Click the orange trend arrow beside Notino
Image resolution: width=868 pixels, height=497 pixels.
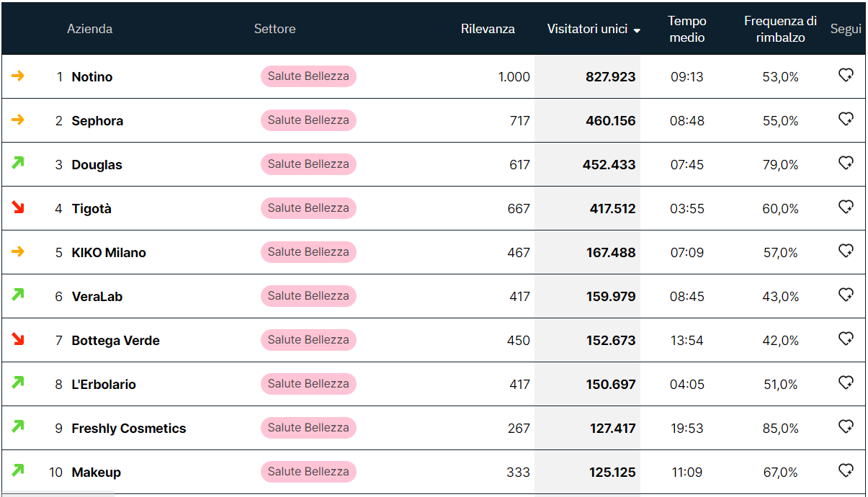point(18,76)
